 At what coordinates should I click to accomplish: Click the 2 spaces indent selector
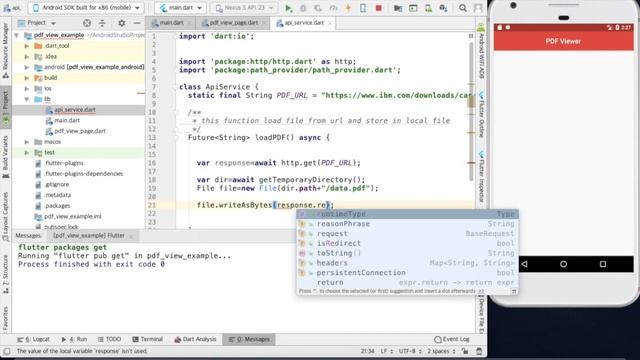pyautogui.click(x=441, y=351)
